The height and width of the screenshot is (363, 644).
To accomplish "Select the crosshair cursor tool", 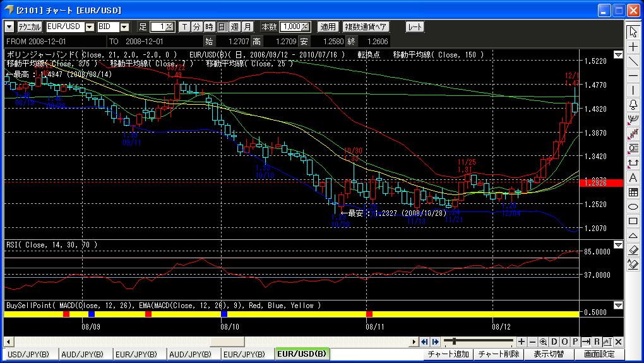I will 633,47.
